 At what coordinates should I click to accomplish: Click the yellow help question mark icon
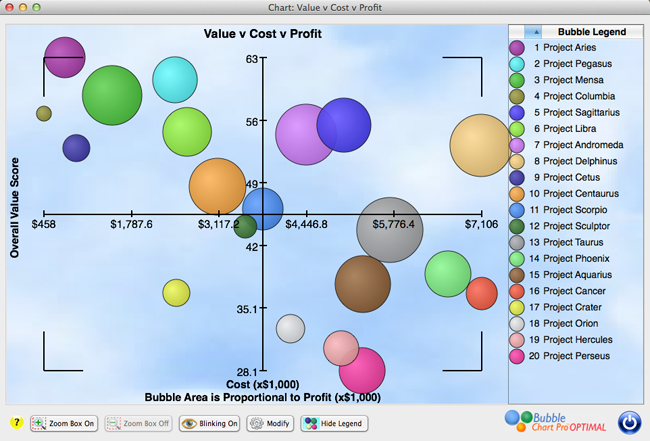click(16, 424)
